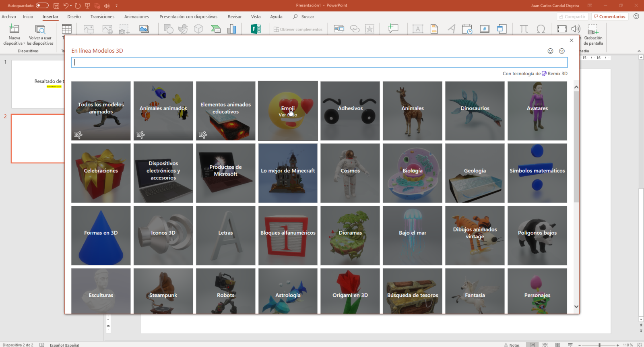
Task: Click the happy face feedback icon in dialog
Action: coord(551,51)
